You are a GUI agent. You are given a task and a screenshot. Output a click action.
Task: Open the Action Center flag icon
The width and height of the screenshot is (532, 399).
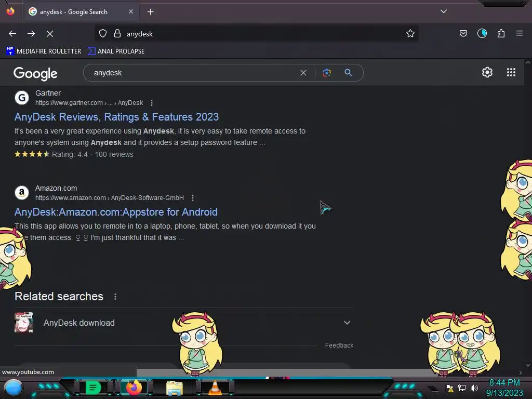tap(449, 388)
